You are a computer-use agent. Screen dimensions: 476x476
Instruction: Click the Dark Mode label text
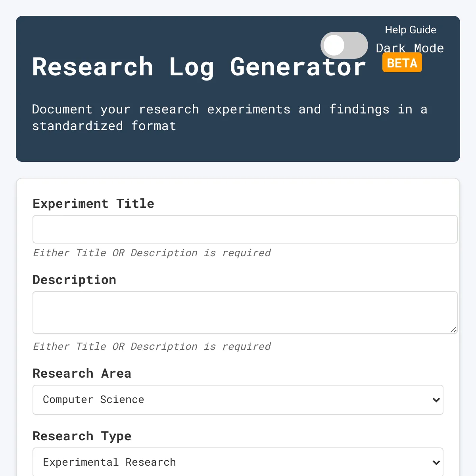pyautogui.click(x=410, y=48)
